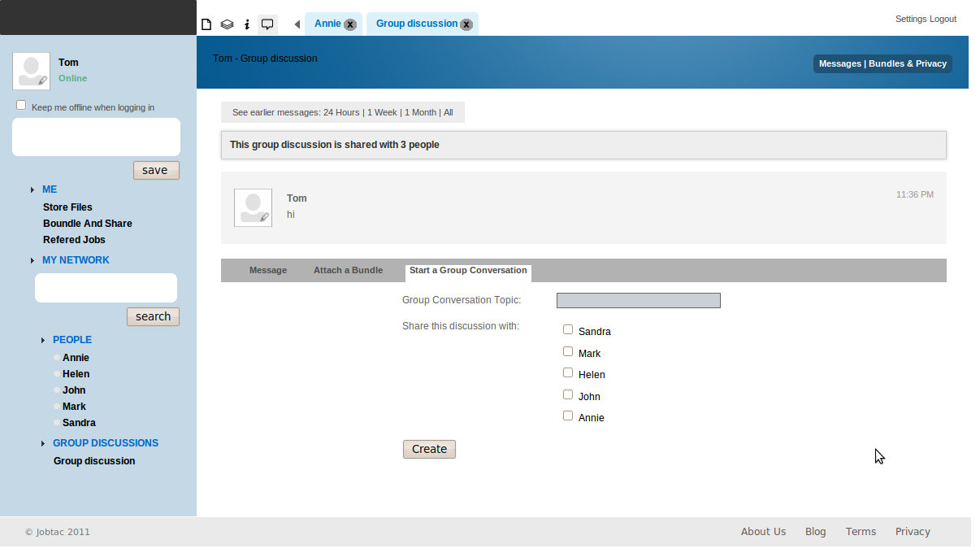Open Blog footer link

pos(815,532)
